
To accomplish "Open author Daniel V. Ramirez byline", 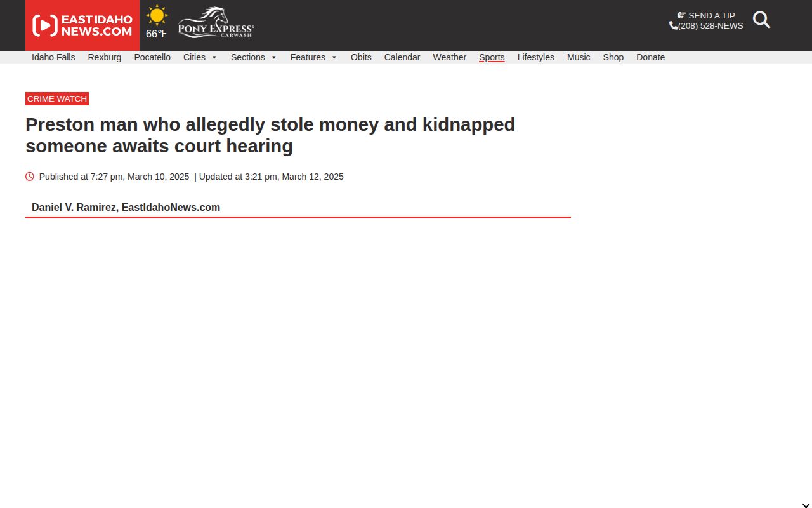I will point(126,207).
